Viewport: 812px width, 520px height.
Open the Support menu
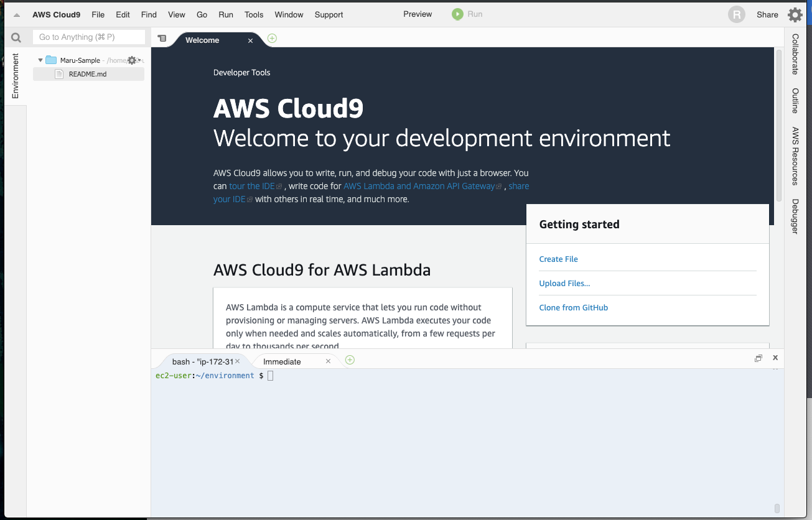[x=329, y=14]
